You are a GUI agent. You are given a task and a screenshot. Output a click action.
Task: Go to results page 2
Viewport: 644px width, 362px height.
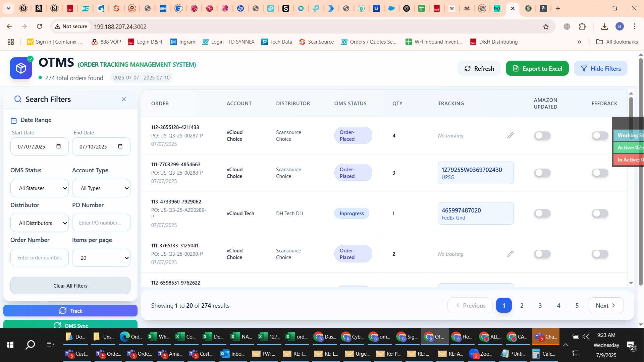point(522,305)
